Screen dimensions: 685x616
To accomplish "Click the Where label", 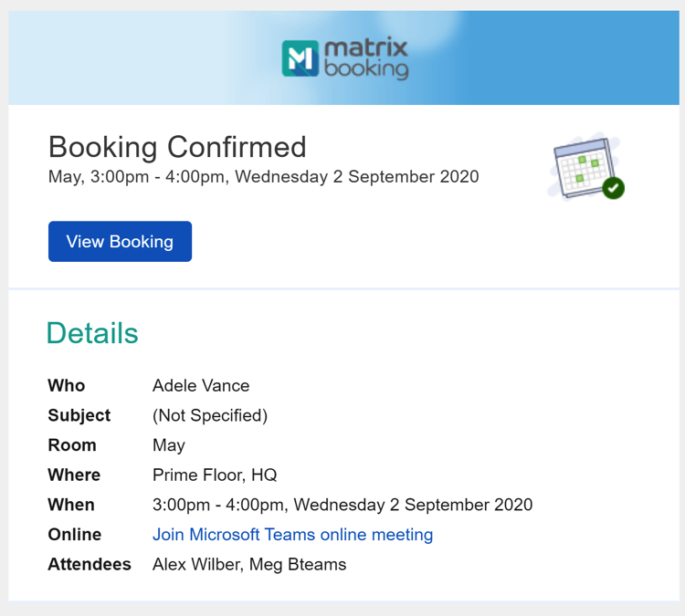I will 74,475.
